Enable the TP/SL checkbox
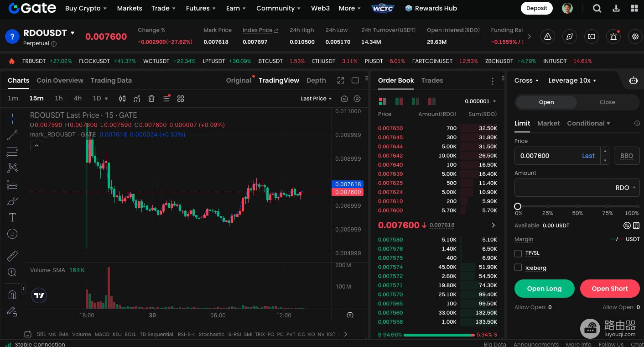 point(518,253)
